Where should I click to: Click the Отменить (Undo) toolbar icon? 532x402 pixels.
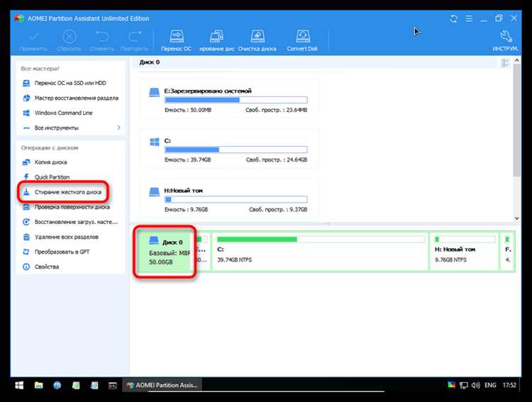(x=101, y=36)
